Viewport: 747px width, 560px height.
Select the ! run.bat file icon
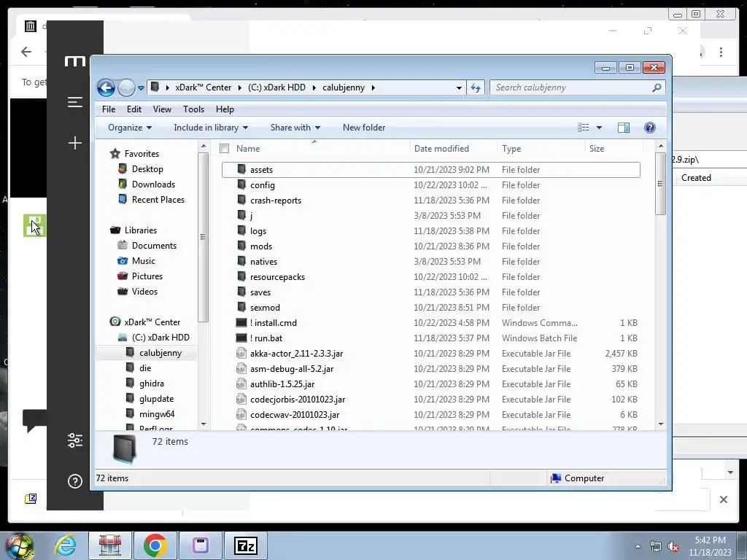coord(241,338)
